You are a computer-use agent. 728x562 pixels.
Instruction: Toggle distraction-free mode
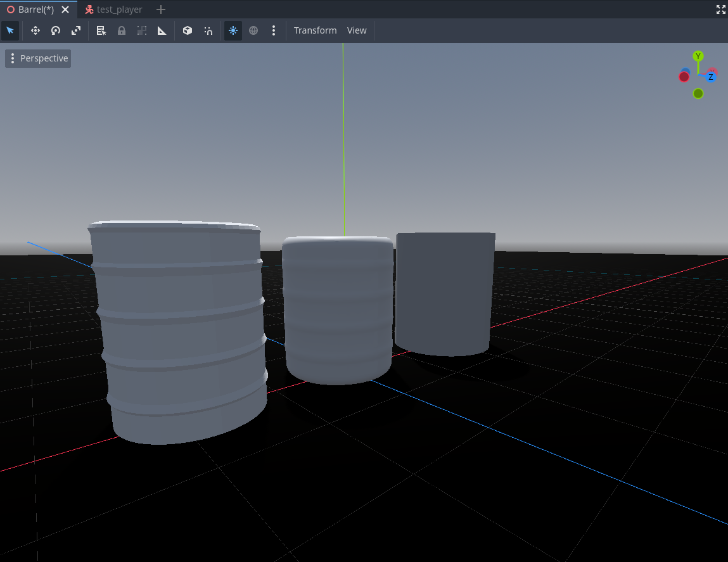point(720,10)
